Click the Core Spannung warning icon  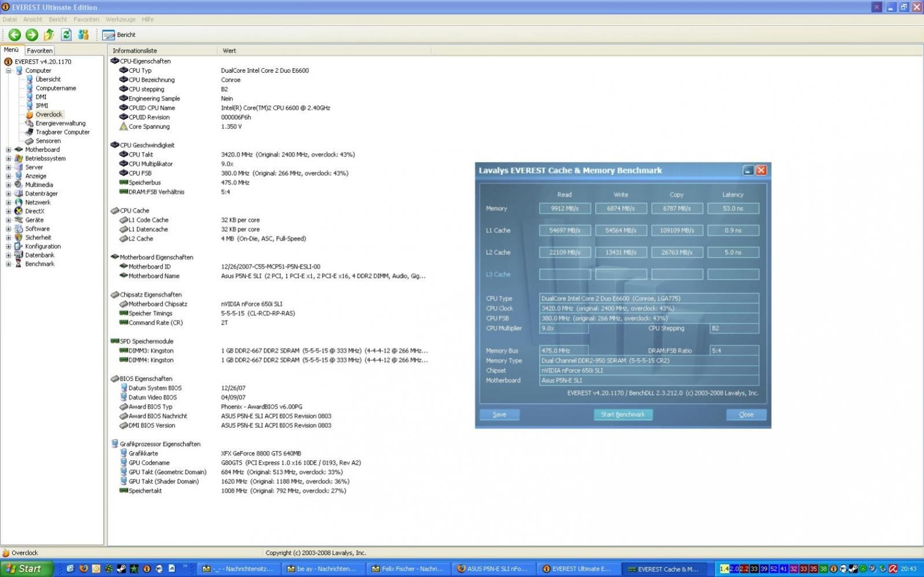click(123, 126)
